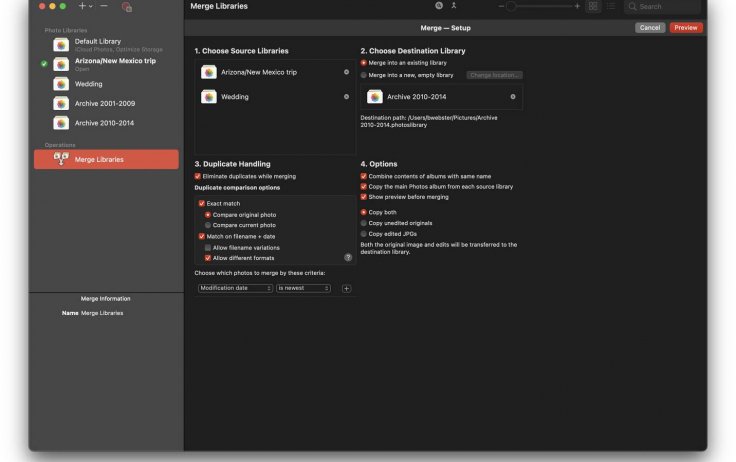The height and width of the screenshot is (462, 736).
Task: Open the Modification date criteria dropdown
Action: point(234,288)
